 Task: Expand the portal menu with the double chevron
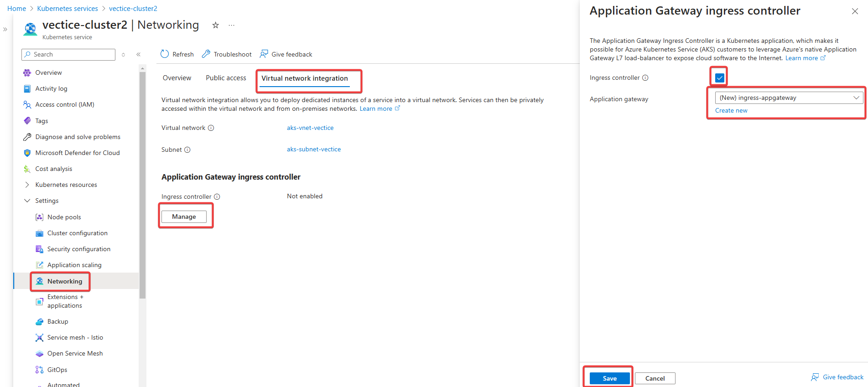[x=5, y=29]
